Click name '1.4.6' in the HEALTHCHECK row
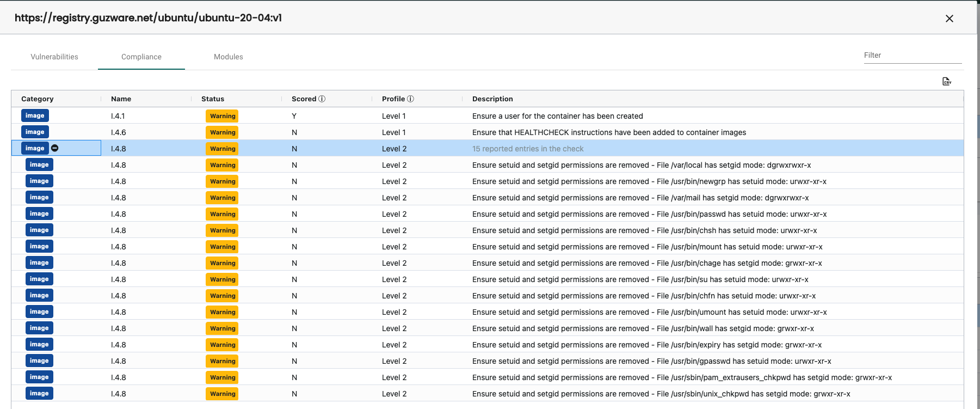Image resolution: width=980 pixels, height=409 pixels. pos(118,132)
